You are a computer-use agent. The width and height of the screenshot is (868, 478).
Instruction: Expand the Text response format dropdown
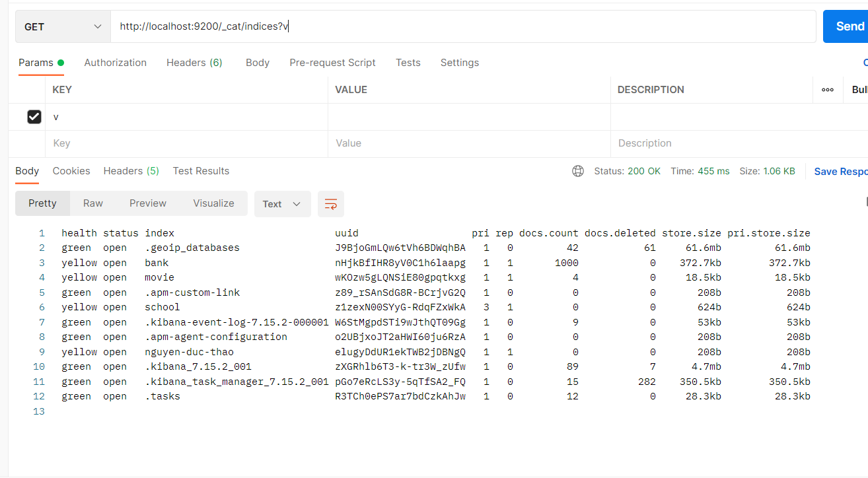[282, 204]
